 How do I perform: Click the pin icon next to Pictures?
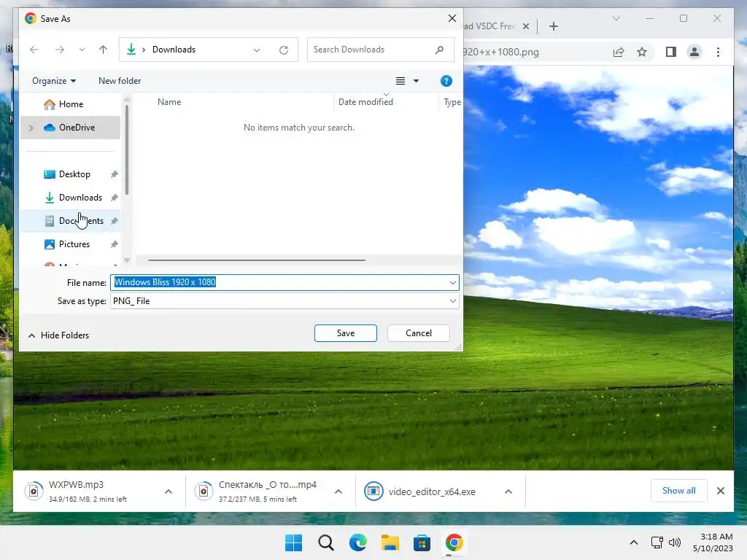click(x=114, y=244)
